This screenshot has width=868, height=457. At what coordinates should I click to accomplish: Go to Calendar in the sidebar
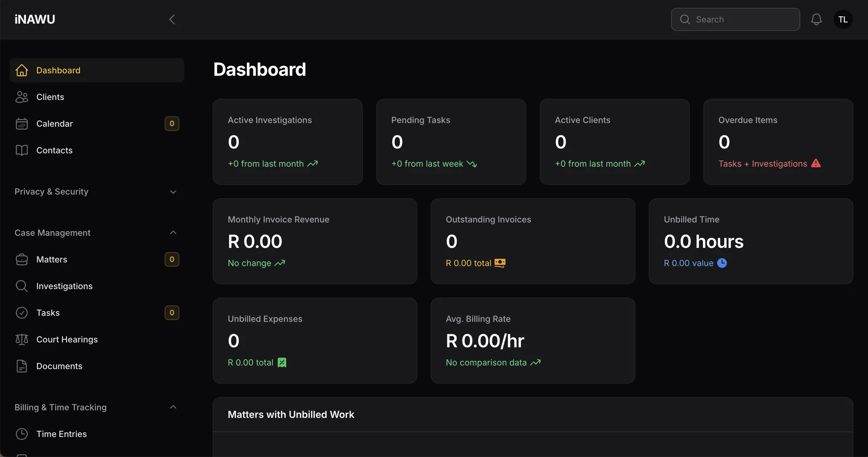[54, 124]
